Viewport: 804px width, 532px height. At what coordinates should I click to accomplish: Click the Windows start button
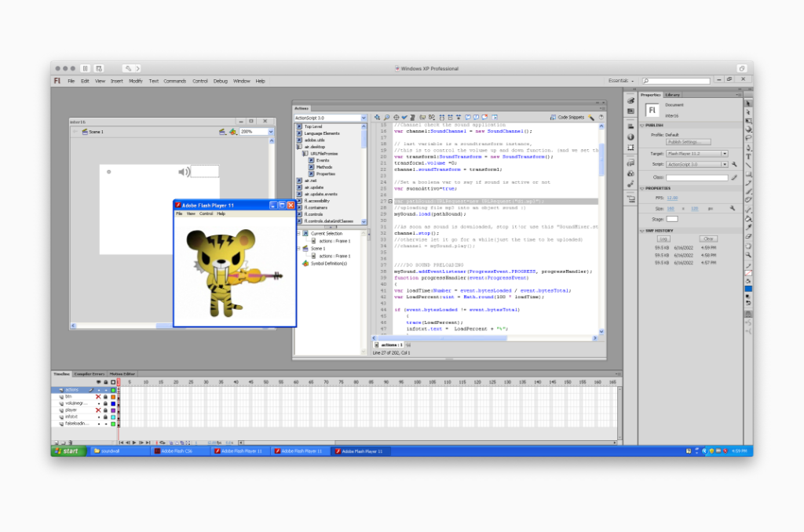point(68,451)
